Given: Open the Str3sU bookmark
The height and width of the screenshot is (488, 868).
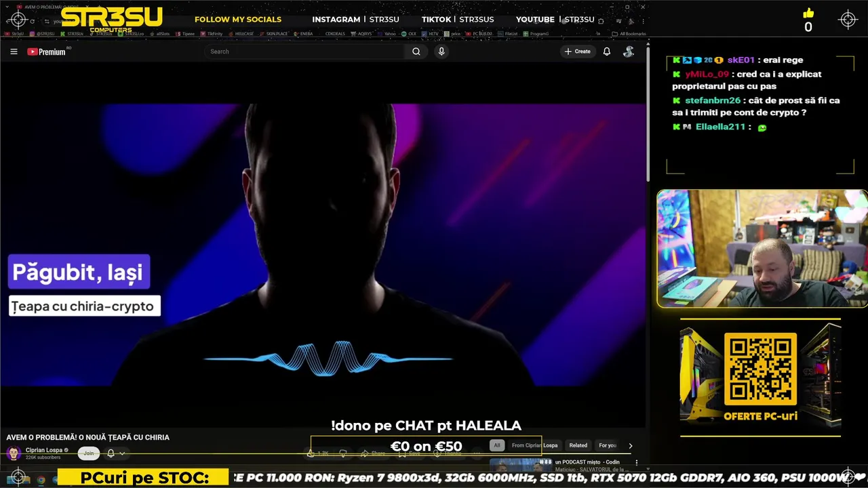Looking at the screenshot, I should click(14, 33).
